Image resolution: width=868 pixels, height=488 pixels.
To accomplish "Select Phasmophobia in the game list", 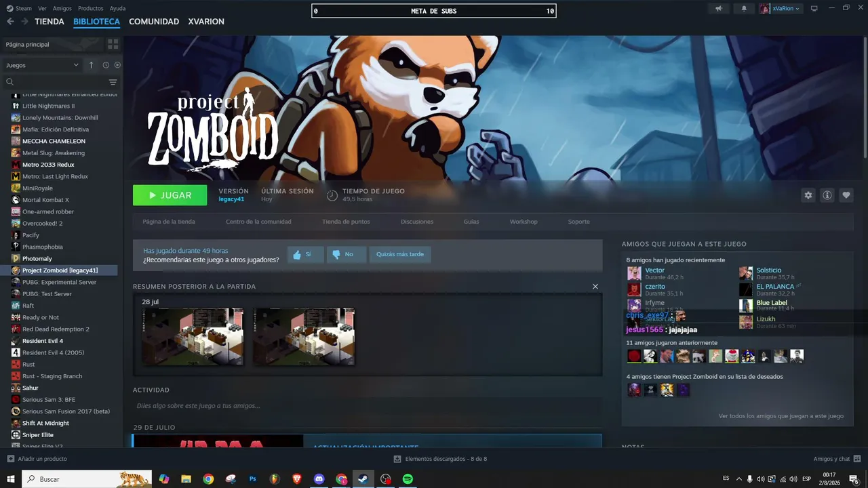I will (x=43, y=247).
